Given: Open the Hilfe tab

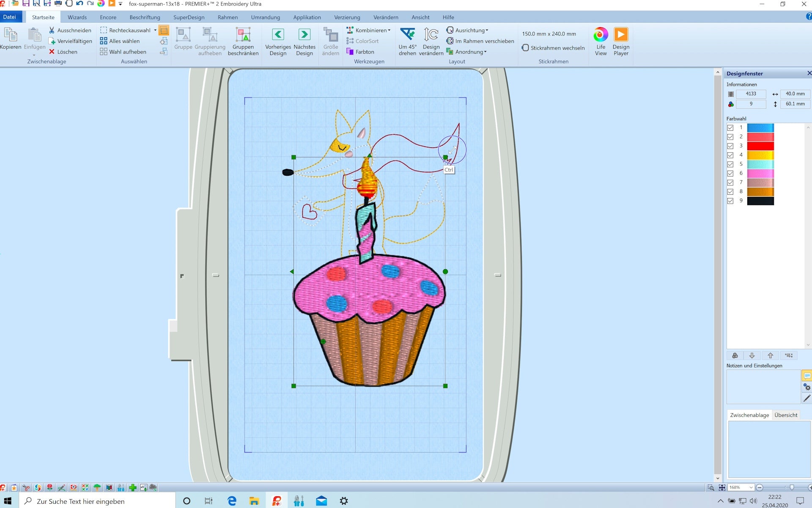Looking at the screenshot, I should [448, 17].
